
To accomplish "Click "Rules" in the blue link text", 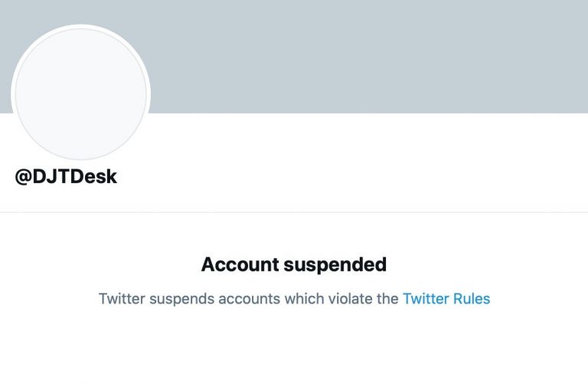I will (x=471, y=299).
